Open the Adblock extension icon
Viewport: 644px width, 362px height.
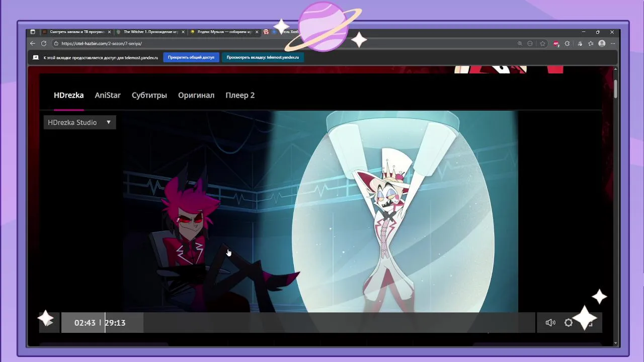click(556, 44)
